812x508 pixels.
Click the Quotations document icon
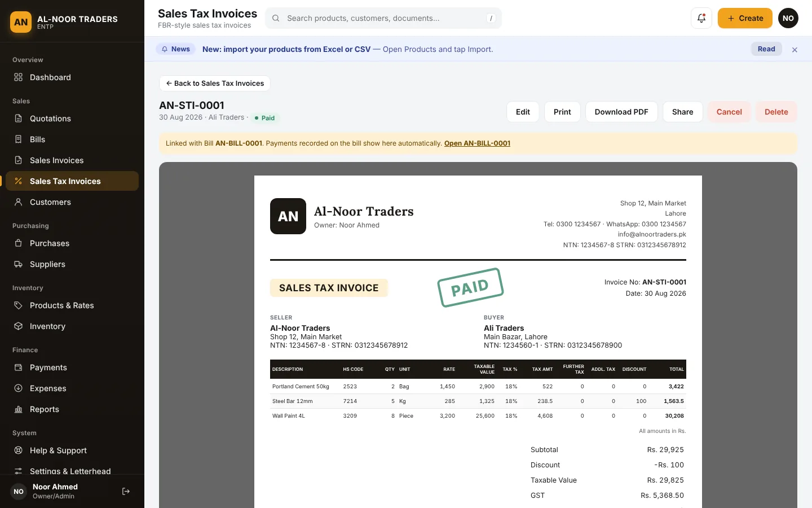pos(18,119)
